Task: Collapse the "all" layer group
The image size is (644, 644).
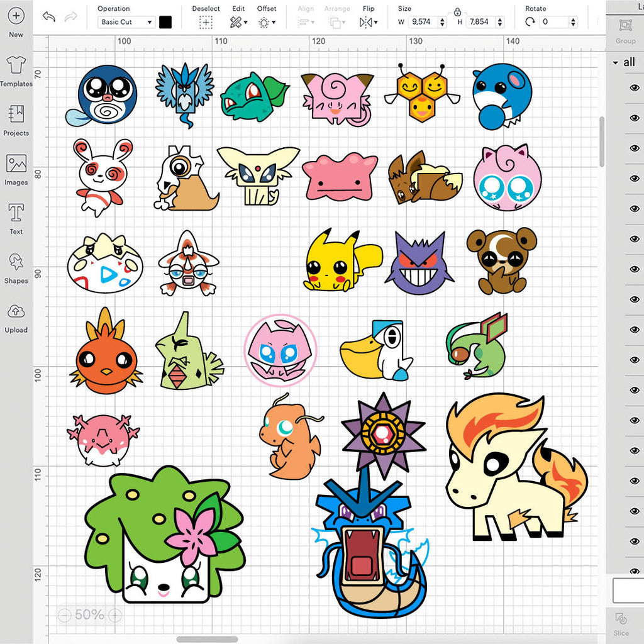Action: tap(615, 63)
